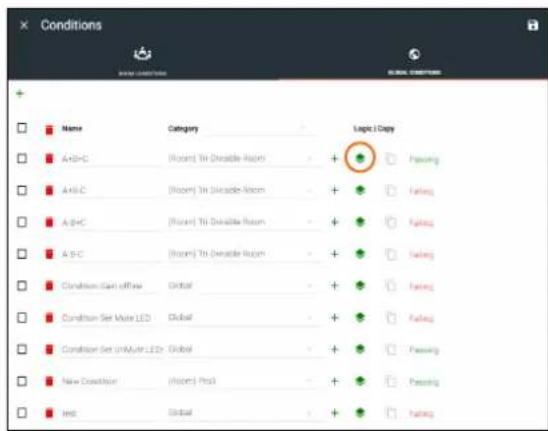
Task: Open the category dropdown for A-B-C
Action: [241, 254]
